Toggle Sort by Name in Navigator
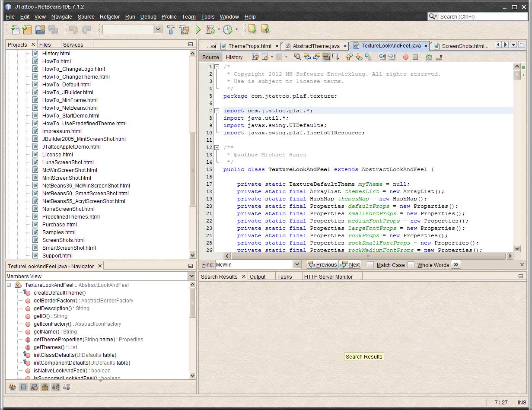 click(x=55, y=387)
